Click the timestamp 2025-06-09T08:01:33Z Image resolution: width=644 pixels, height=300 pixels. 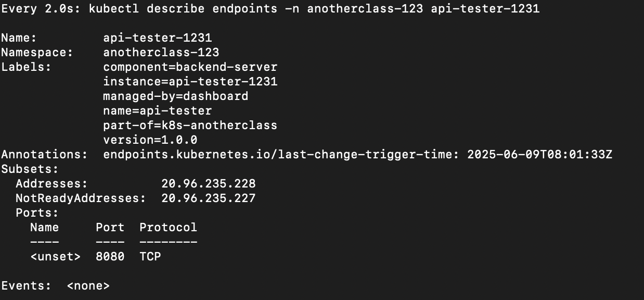click(x=539, y=155)
